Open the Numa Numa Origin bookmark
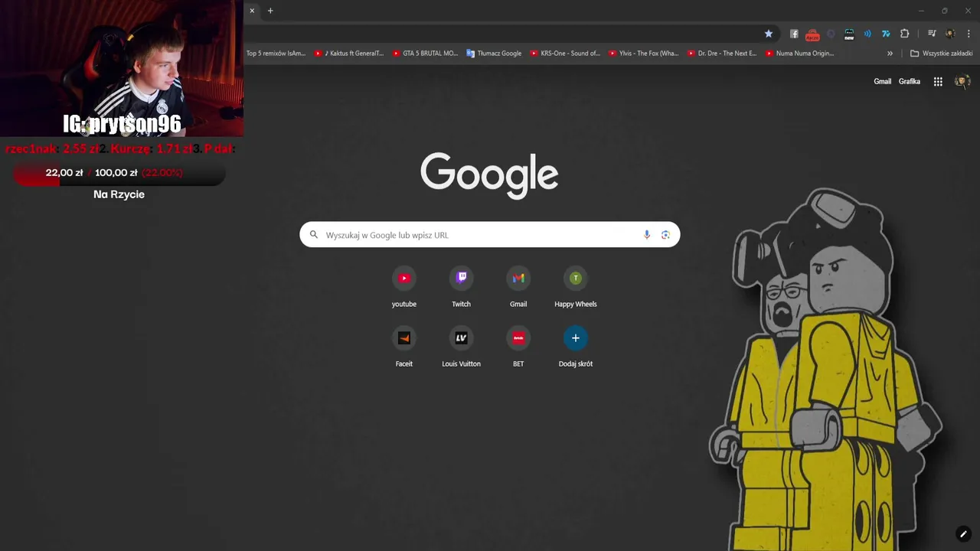980x551 pixels. point(800,54)
